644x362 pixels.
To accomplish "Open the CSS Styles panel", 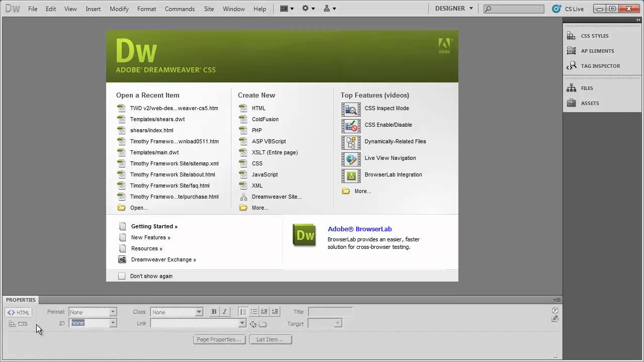I will click(588, 36).
